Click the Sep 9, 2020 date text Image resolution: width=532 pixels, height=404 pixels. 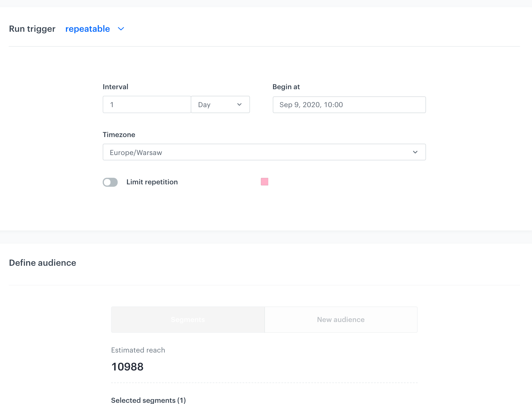click(311, 105)
